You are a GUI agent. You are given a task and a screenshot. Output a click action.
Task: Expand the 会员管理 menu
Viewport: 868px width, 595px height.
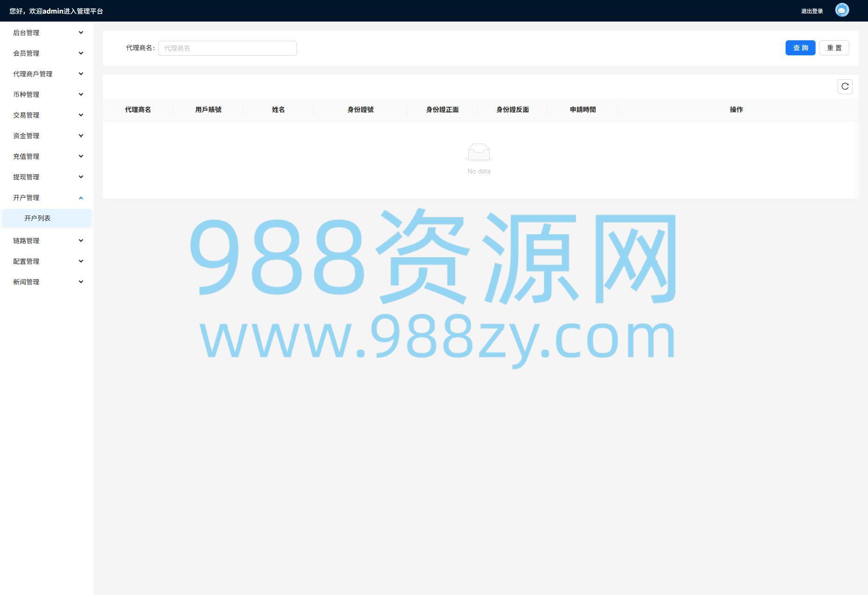(x=47, y=53)
